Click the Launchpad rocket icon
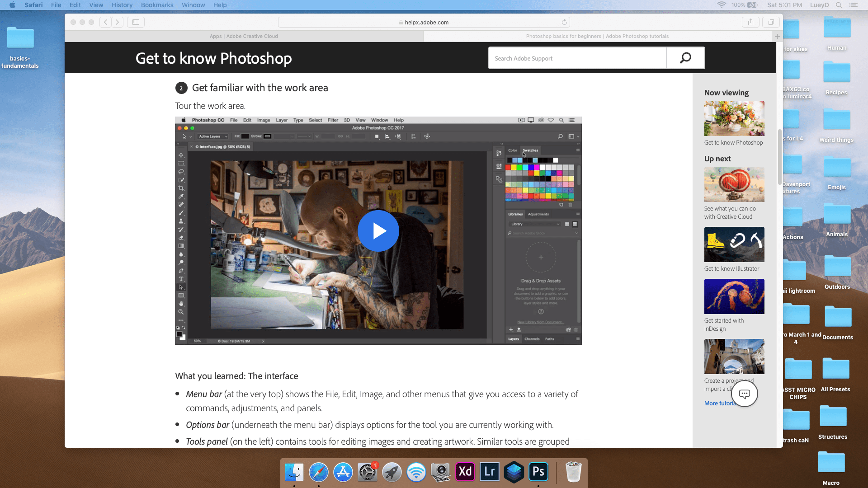 coord(392,472)
